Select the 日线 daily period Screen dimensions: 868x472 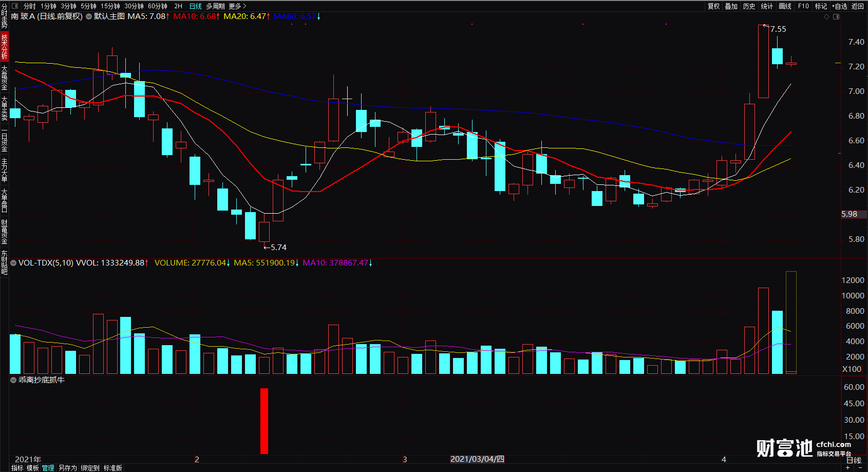[196, 6]
